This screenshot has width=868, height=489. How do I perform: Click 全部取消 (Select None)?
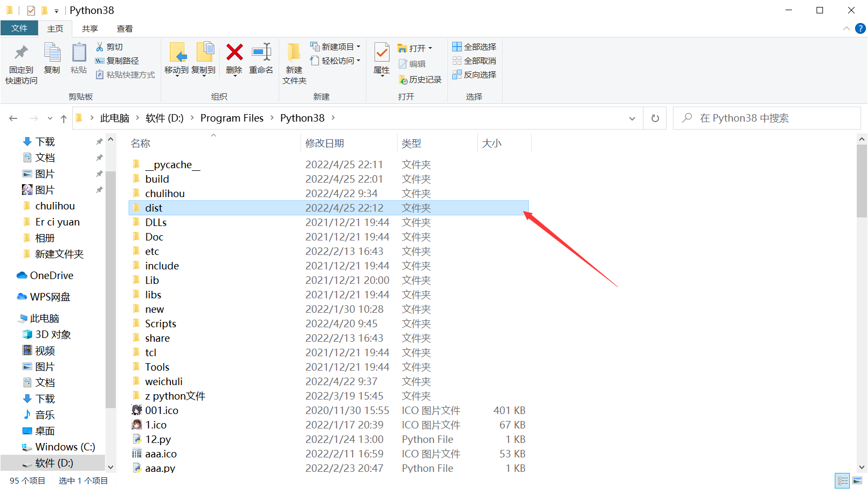pos(475,61)
